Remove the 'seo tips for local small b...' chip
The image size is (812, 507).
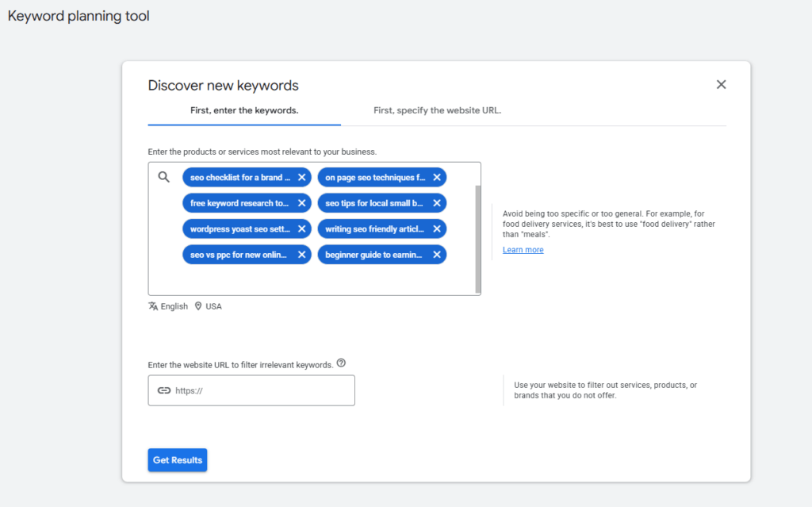tap(437, 203)
